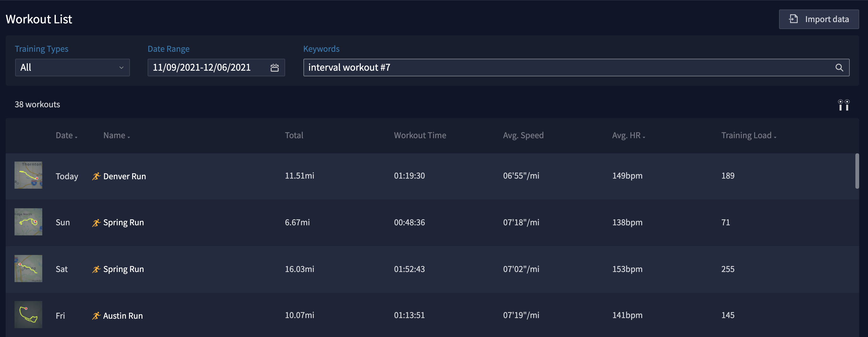Click the running icon beside Austin Run
Viewport: 868px width, 337px height.
(97, 316)
